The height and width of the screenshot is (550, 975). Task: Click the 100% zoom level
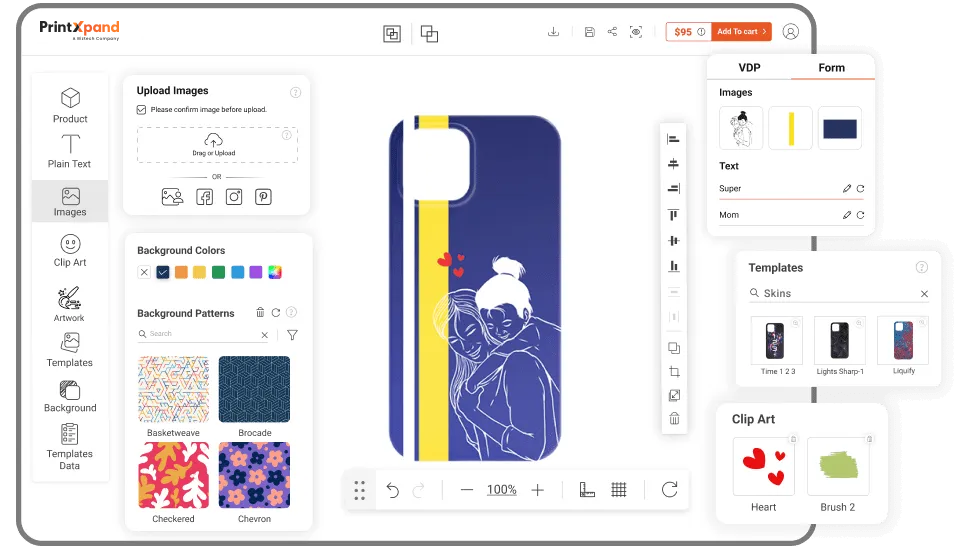coord(502,490)
